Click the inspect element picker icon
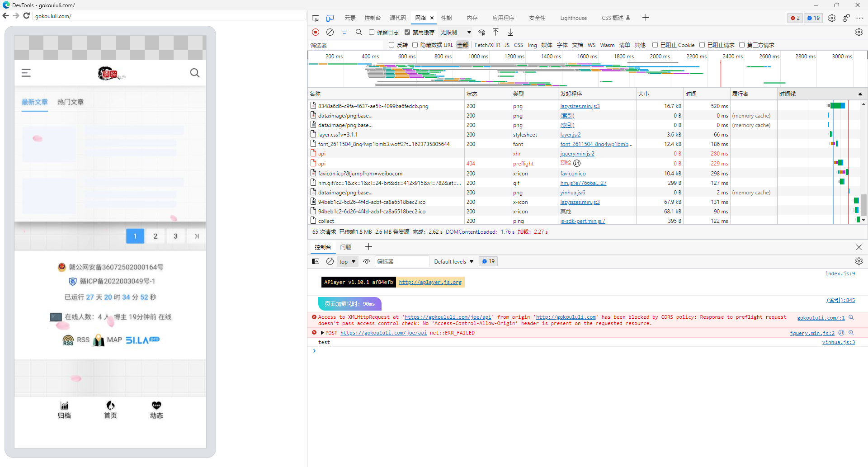Viewport: 868px width, 467px height. coord(316,18)
